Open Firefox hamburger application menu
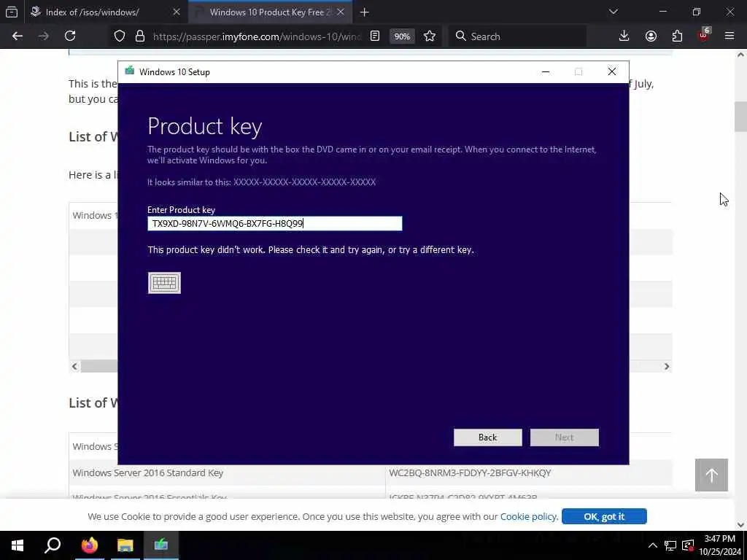747x560 pixels. pyautogui.click(x=729, y=36)
